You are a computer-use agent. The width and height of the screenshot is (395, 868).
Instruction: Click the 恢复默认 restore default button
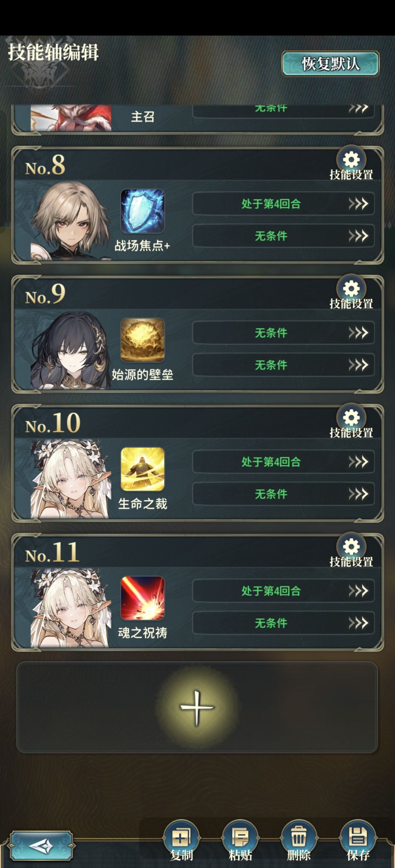click(330, 64)
